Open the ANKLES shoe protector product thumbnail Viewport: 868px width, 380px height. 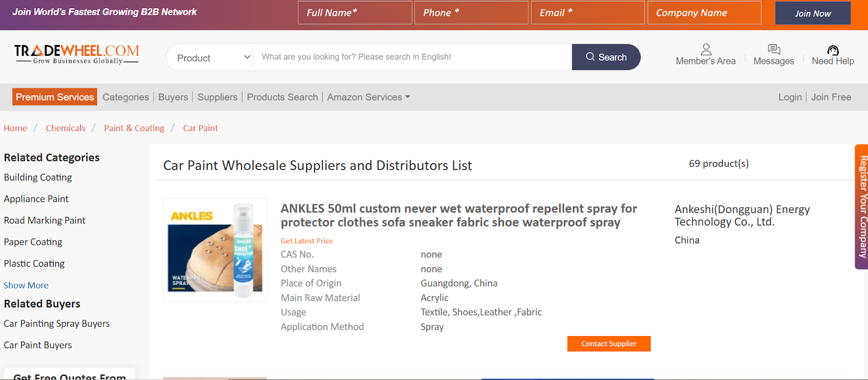point(215,250)
